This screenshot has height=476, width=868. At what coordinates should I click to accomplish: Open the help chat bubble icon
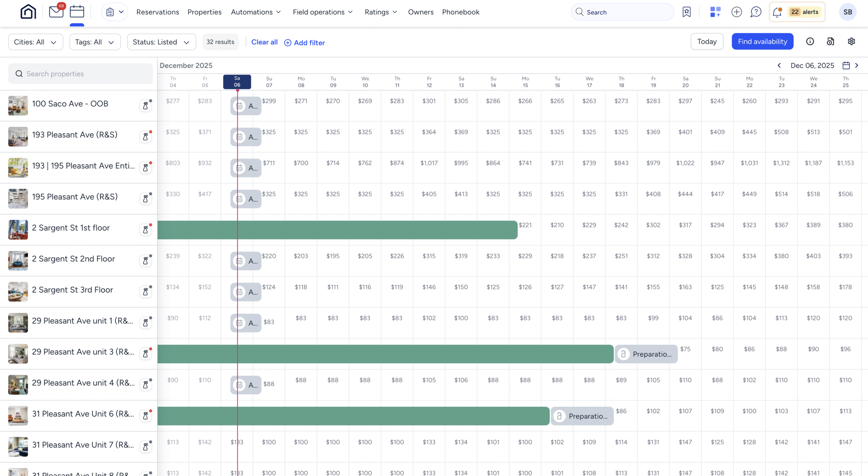(x=756, y=12)
